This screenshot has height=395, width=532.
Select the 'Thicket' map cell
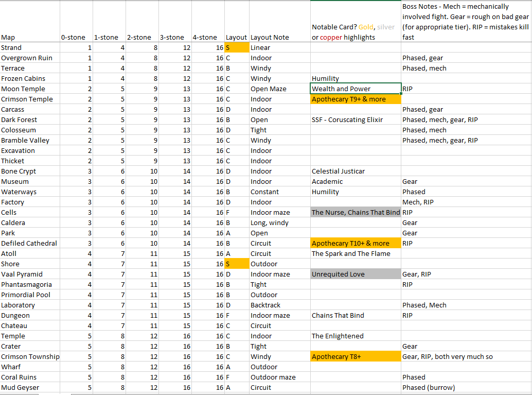click(x=30, y=161)
